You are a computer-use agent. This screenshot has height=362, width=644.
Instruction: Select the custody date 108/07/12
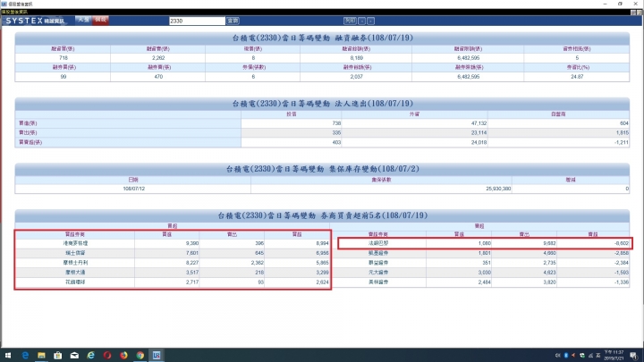click(x=133, y=189)
